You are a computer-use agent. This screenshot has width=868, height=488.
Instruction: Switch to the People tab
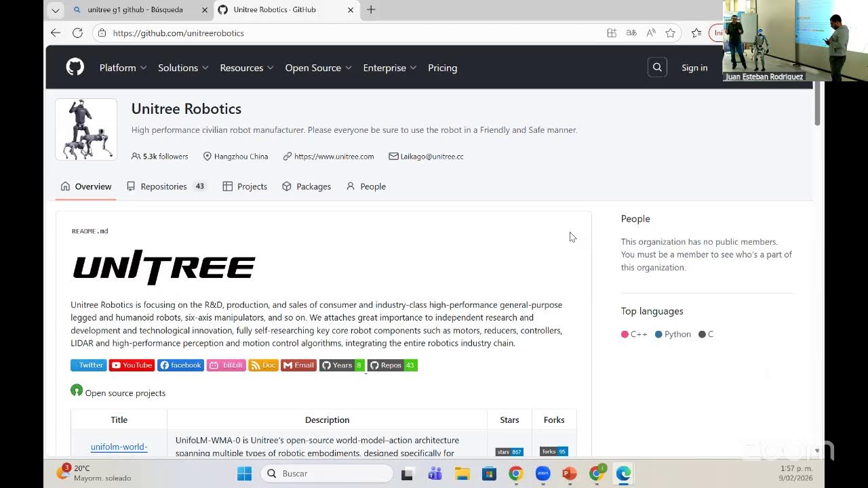[366, 186]
